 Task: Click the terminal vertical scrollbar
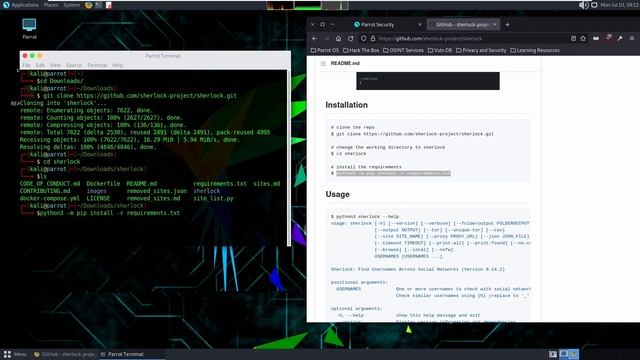289,158
